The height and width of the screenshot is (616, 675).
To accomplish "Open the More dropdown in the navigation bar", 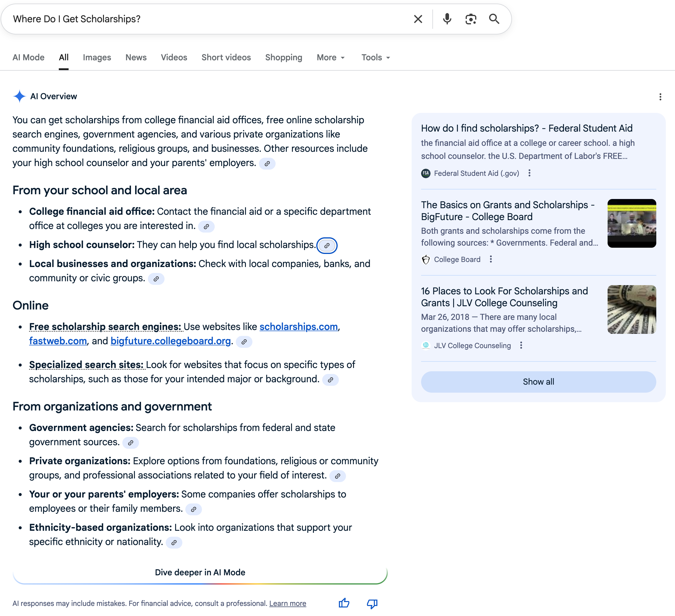I will pos(330,57).
